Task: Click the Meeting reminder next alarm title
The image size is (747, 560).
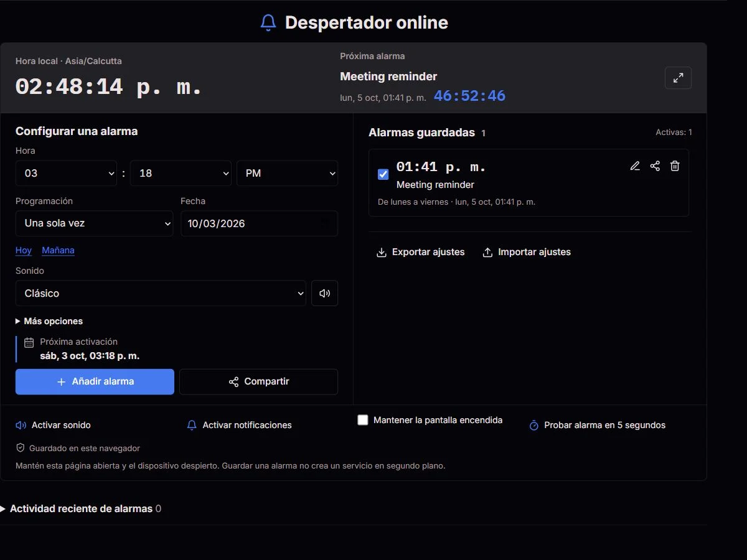Action: click(388, 77)
